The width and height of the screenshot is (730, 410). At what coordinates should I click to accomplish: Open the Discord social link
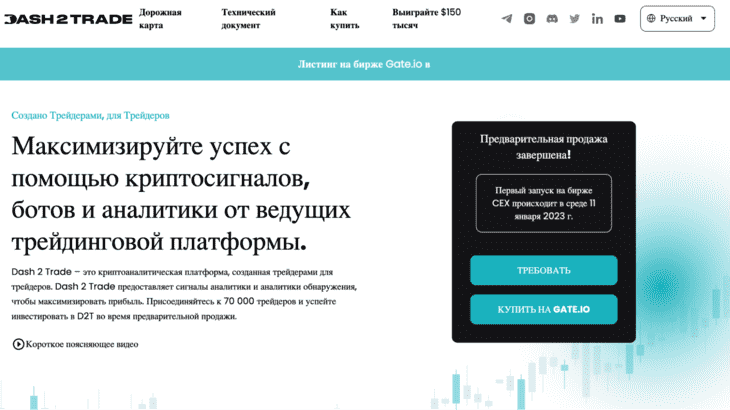click(x=552, y=19)
